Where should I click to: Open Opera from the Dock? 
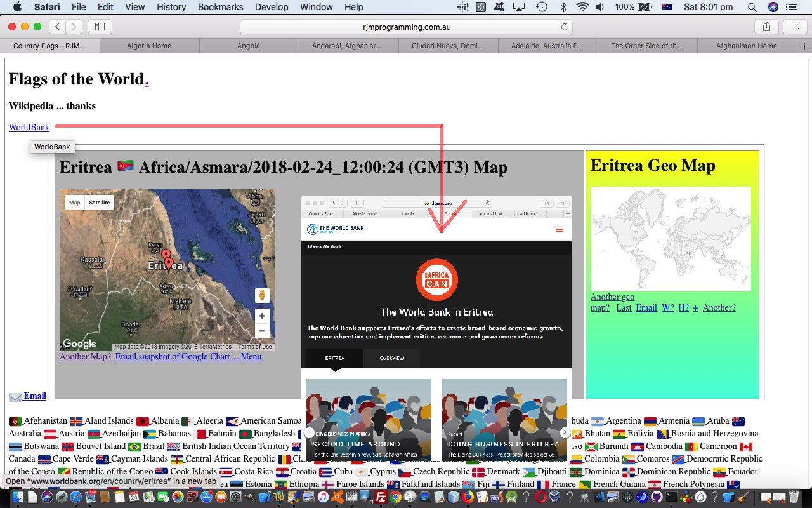540,497
